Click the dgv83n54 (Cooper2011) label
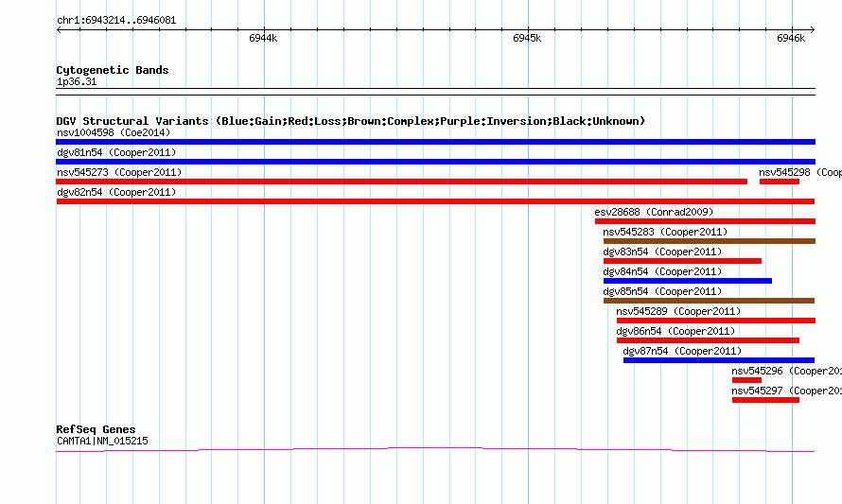842x504 pixels. tap(662, 252)
